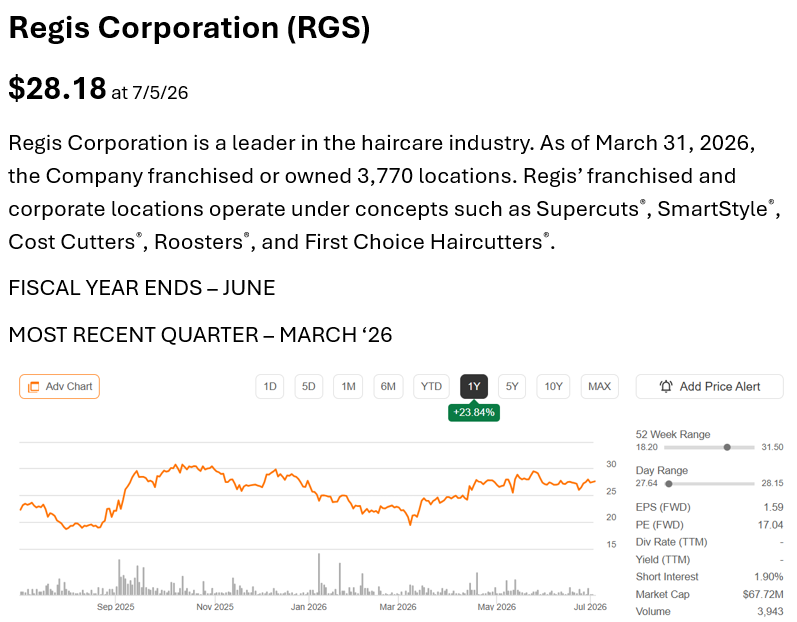
Task: Click the tall volume bar near Jan 2026
Action: 319,574
